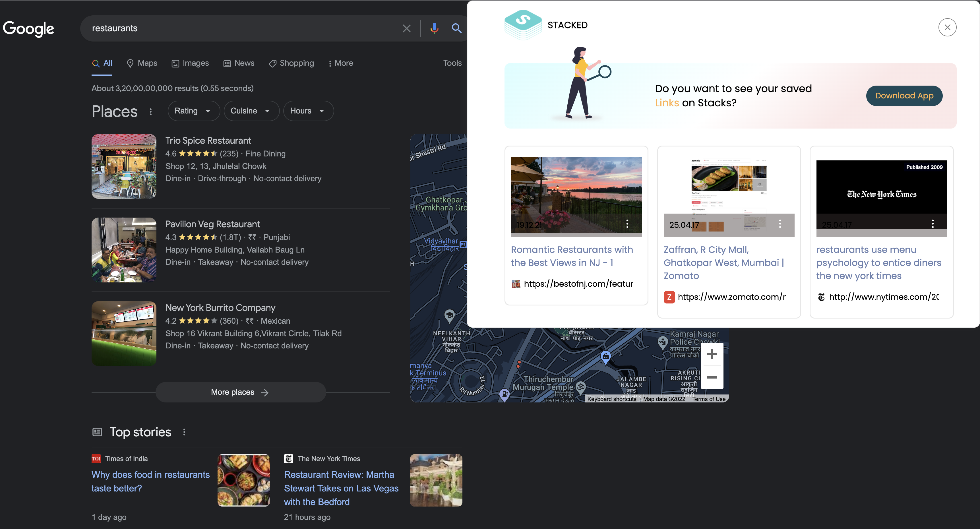The image size is (980, 529).
Task: Expand the Rating filter dropdown
Action: pos(194,111)
